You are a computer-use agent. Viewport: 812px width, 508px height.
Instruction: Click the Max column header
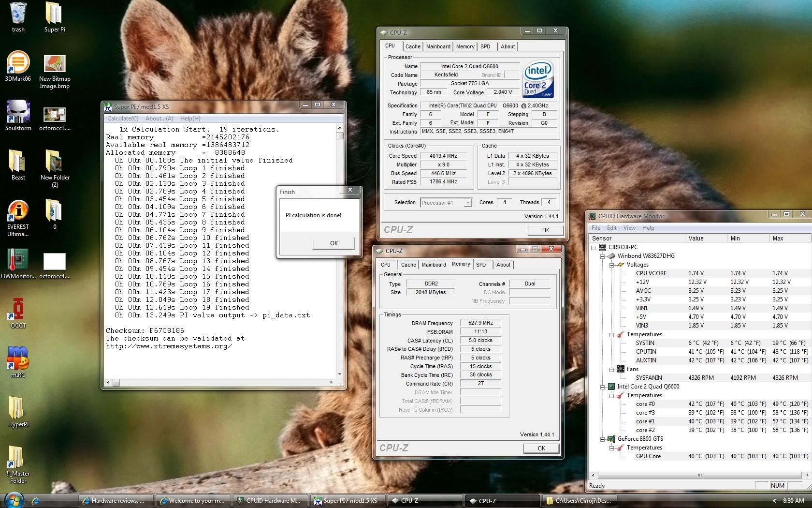click(x=790, y=238)
